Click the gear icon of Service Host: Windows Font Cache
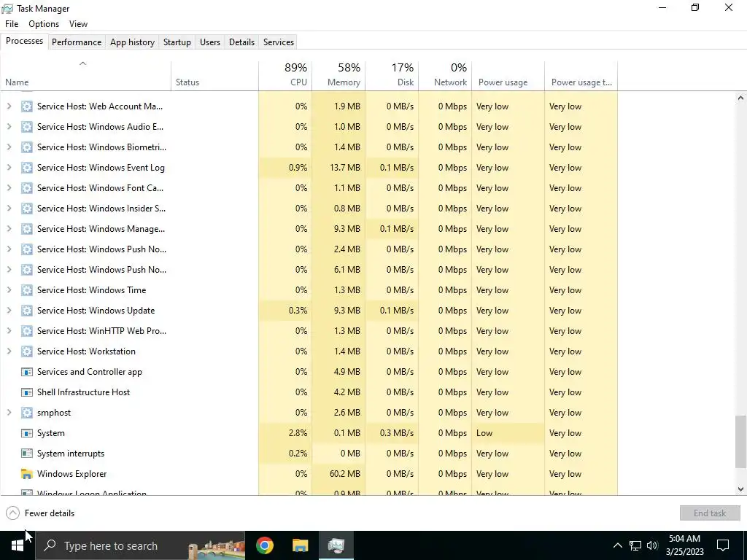This screenshot has height=560, width=747. pyautogui.click(x=27, y=188)
